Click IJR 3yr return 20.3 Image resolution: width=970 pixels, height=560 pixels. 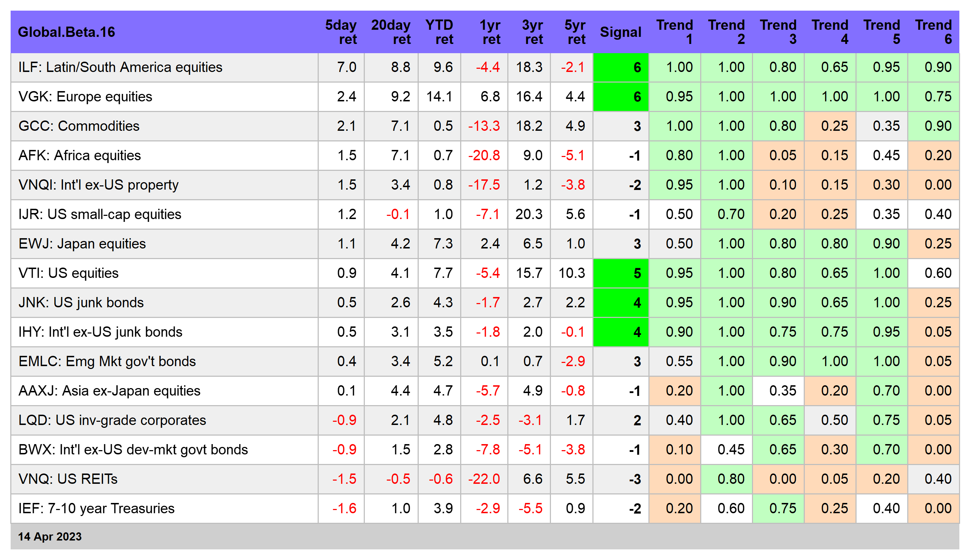pyautogui.click(x=529, y=214)
